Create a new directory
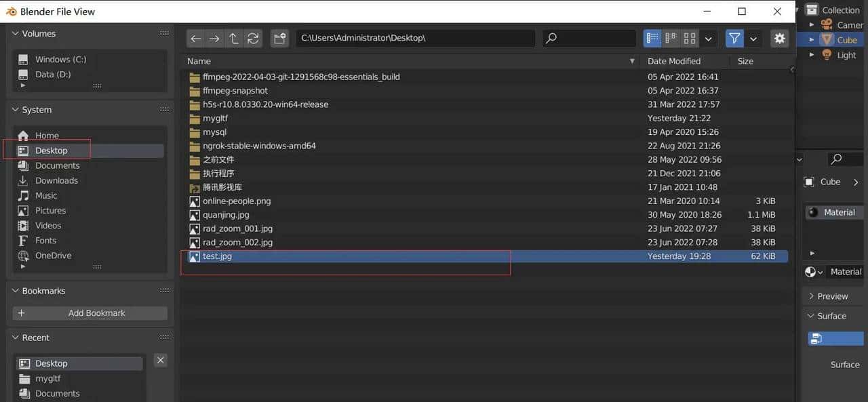Screen dimensions: 868x402 [279, 38]
